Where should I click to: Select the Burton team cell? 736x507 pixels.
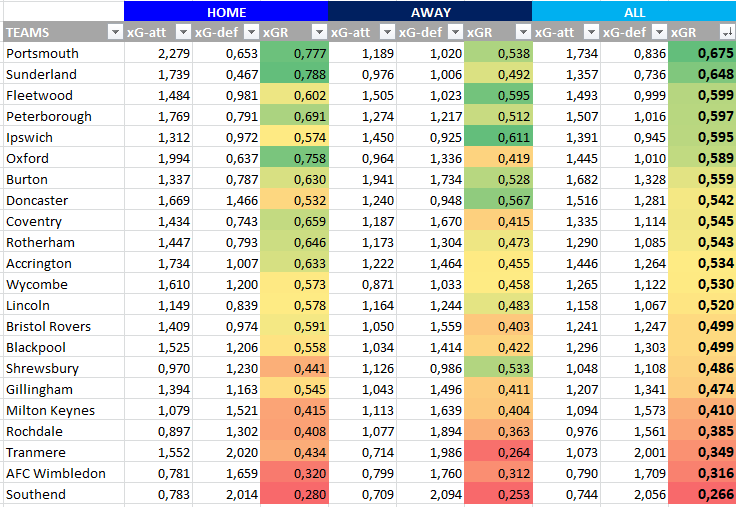pos(63,179)
